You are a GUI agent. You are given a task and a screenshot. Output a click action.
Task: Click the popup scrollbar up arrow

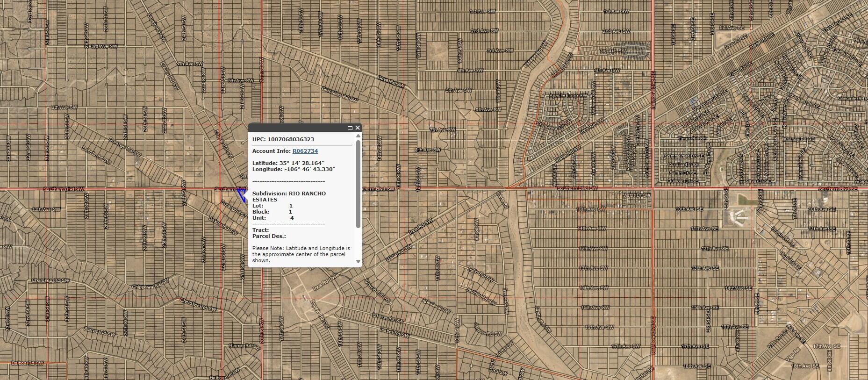[x=359, y=136]
